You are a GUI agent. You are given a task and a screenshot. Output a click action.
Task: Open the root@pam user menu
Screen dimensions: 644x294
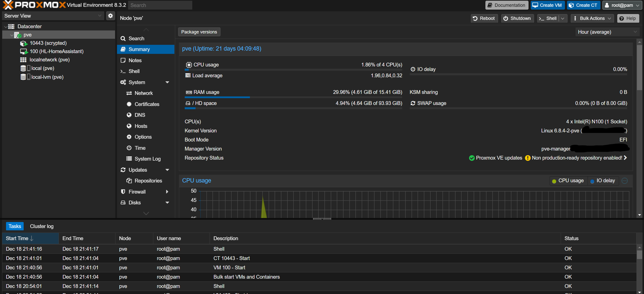pyautogui.click(x=622, y=5)
